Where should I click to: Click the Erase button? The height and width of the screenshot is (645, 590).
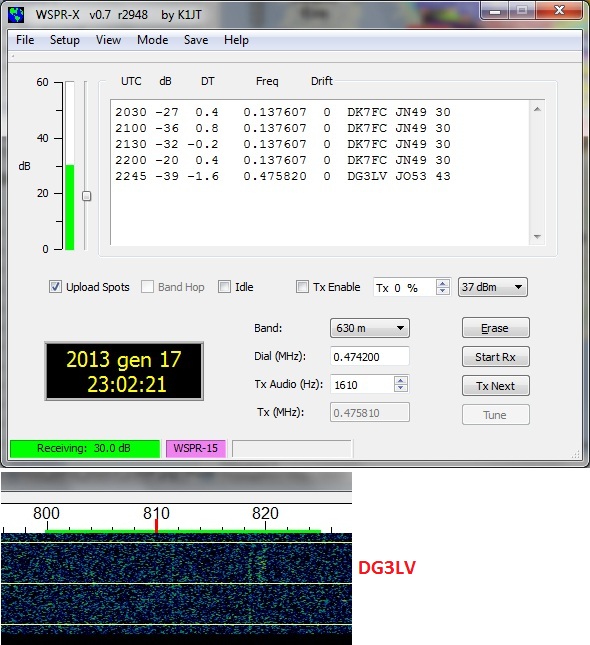coord(495,328)
